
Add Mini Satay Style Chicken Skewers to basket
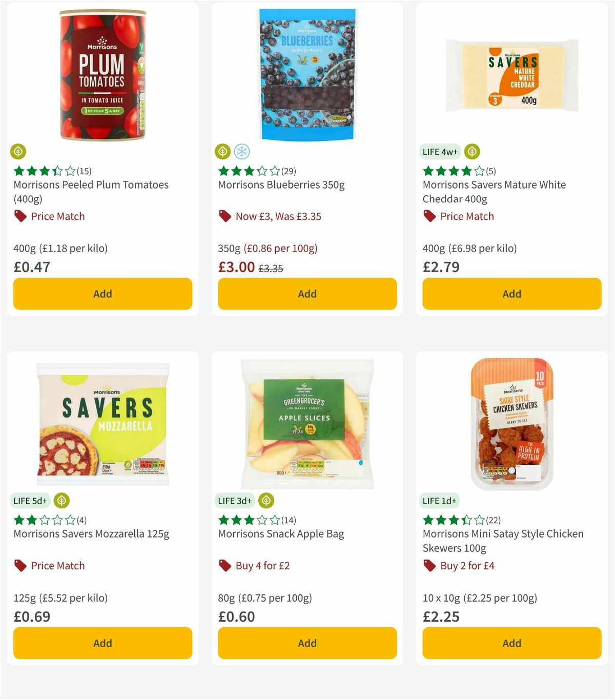[x=511, y=643]
